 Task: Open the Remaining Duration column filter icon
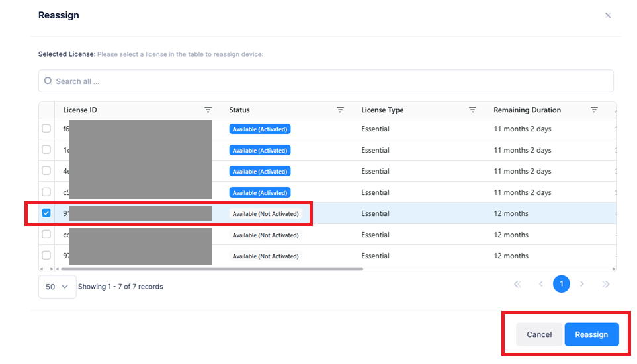pos(594,110)
